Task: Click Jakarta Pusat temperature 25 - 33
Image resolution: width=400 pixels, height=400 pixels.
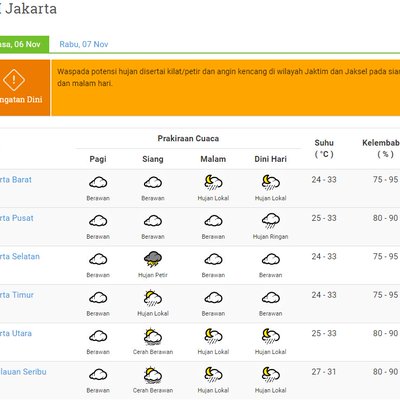Action: (x=324, y=218)
